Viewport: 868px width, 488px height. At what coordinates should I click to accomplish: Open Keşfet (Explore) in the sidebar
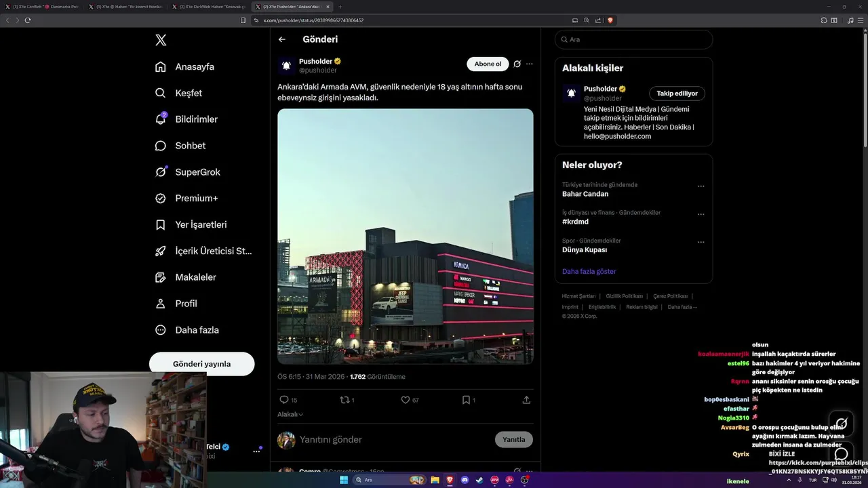click(x=179, y=93)
